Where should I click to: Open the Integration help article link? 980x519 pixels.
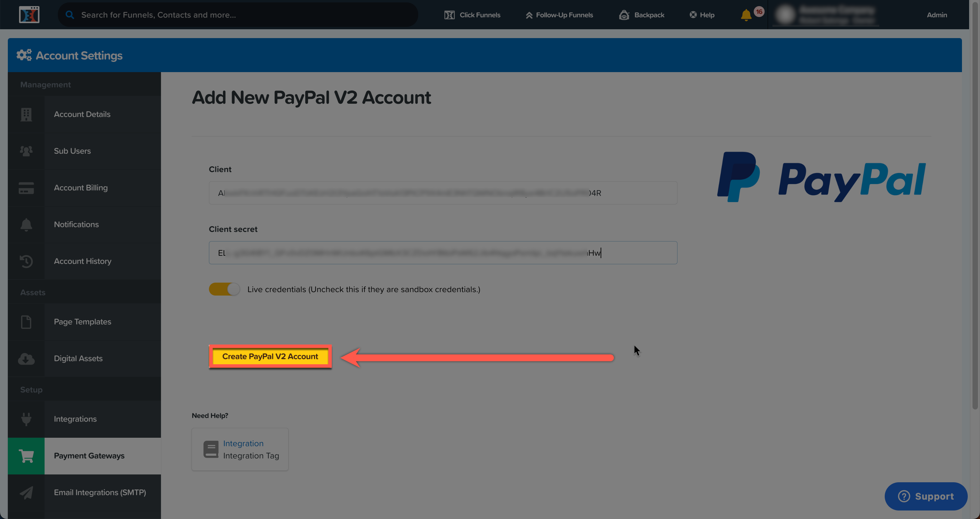point(243,443)
